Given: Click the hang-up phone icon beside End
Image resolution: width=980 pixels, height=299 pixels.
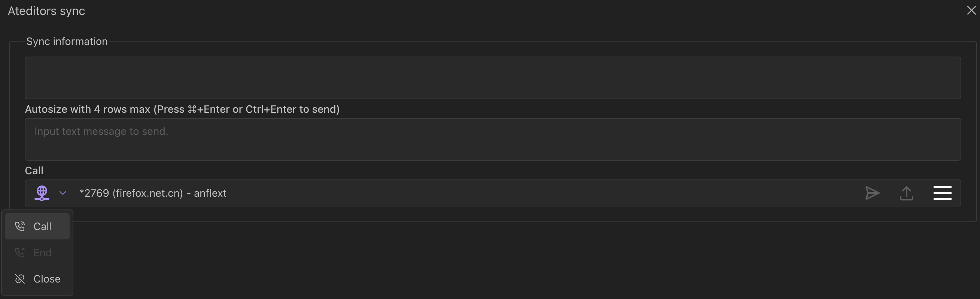Looking at the screenshot, I should (20, 253).
